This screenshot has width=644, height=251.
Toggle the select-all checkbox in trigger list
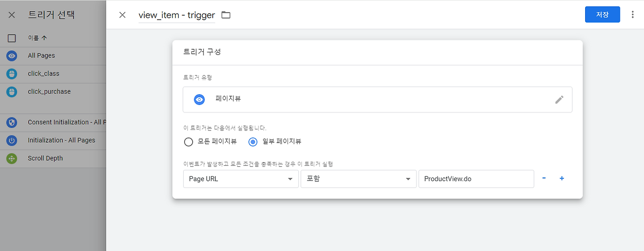point(12,38)
